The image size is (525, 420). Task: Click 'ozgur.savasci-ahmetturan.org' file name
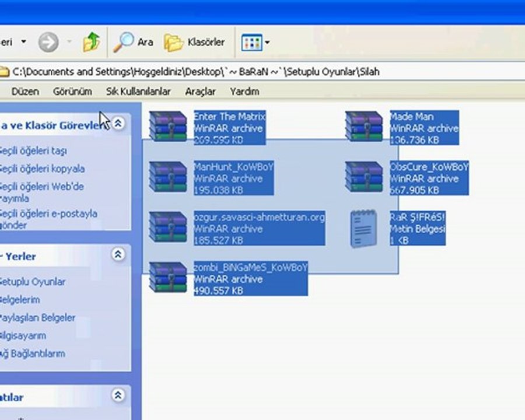259,217
